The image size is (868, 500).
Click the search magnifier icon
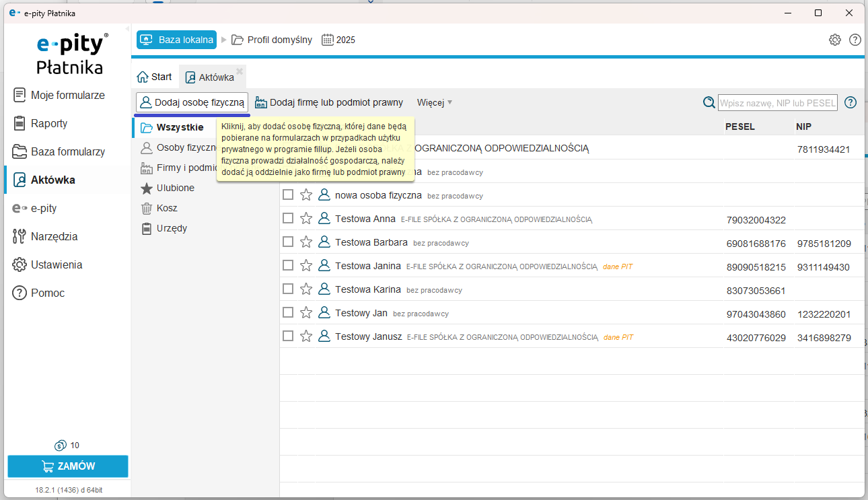pyautogui.click(x=709, y=102)
